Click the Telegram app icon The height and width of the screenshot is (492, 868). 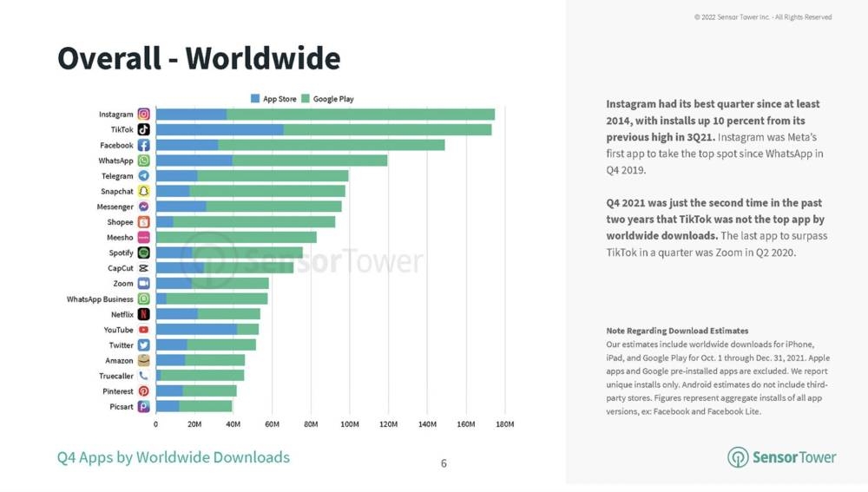pos(143,175)
